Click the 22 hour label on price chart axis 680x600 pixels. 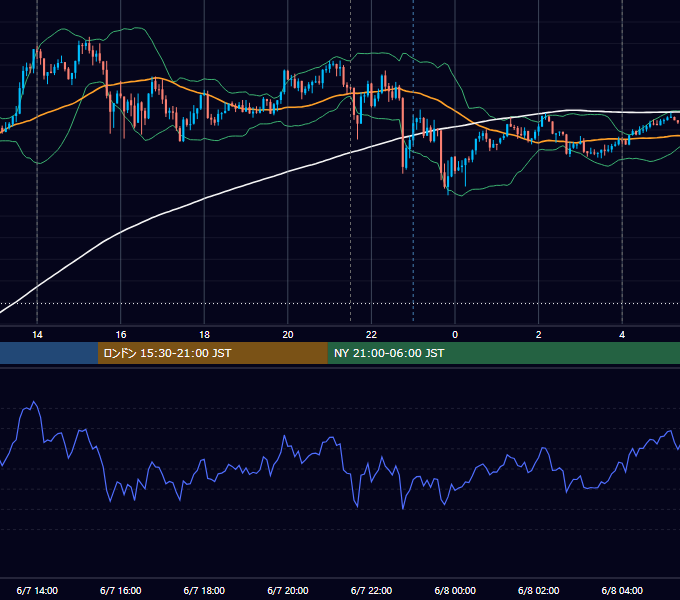(371, 335)
